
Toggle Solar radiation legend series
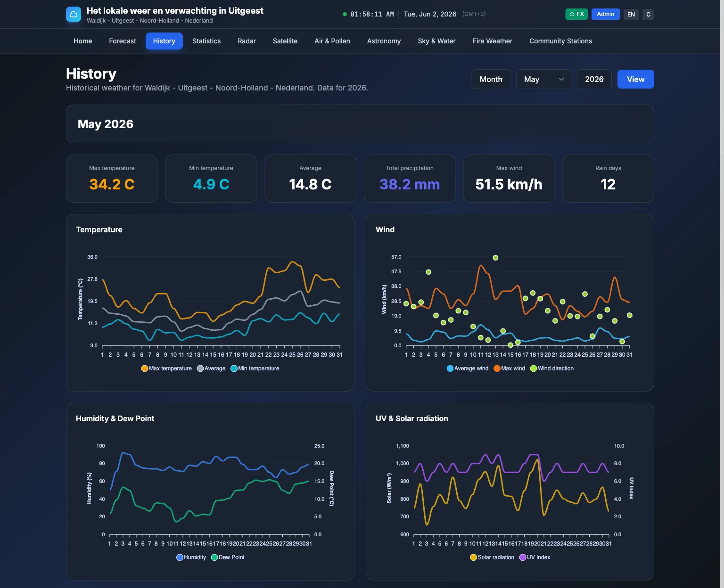[x=492, y=557]
